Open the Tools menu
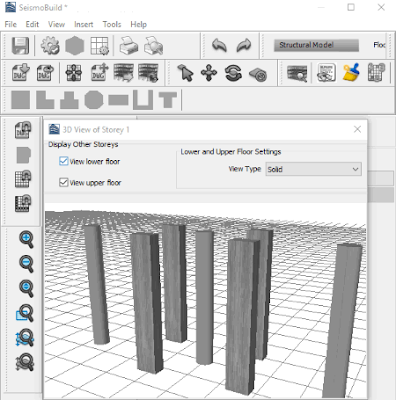Screen dimensions: 396x400 tap(112, 24)
